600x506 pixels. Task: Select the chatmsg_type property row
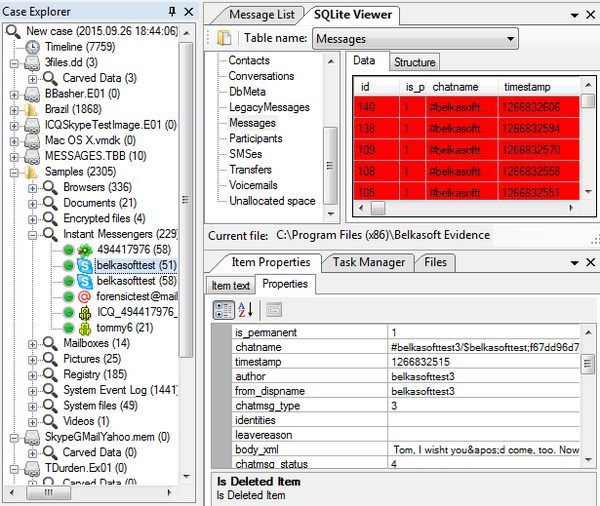click(407, 406)
